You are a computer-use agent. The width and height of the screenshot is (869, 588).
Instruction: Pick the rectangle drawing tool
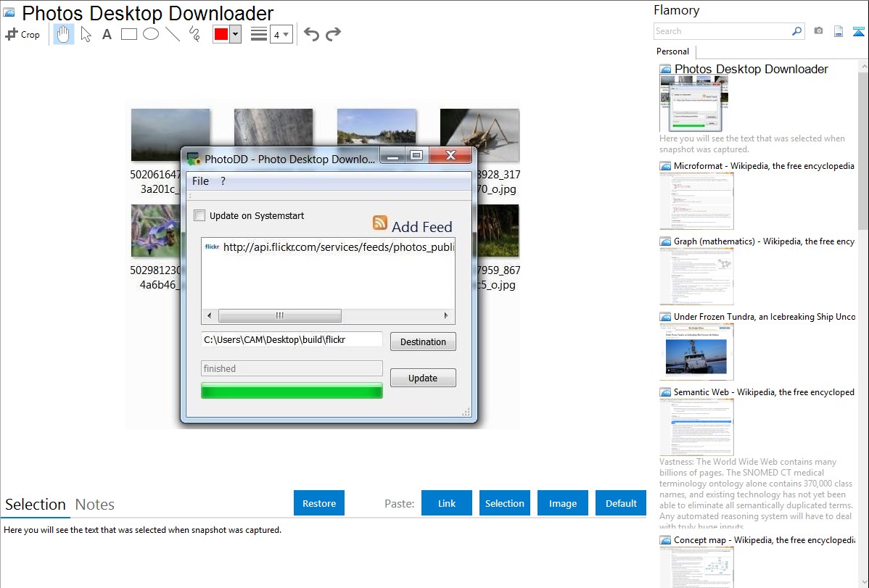(x=128, y=34)
